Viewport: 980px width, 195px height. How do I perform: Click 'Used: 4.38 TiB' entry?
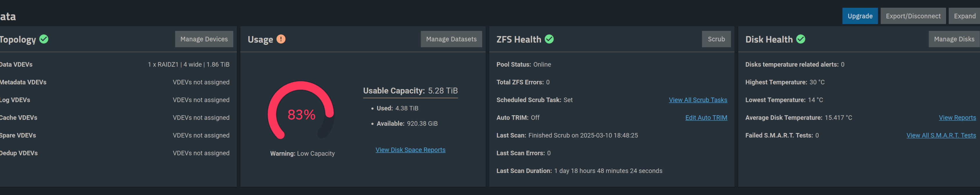pyautogui.click(x=397, y=108)
